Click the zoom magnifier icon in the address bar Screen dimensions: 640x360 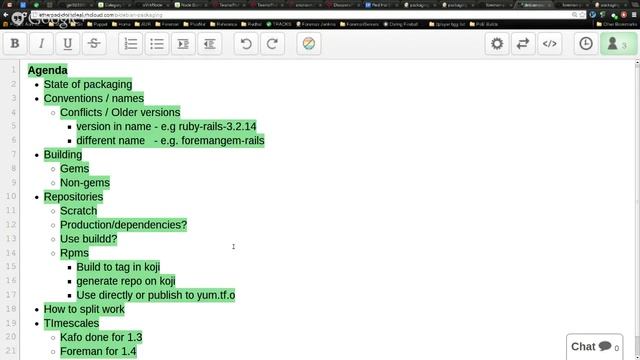575,15
